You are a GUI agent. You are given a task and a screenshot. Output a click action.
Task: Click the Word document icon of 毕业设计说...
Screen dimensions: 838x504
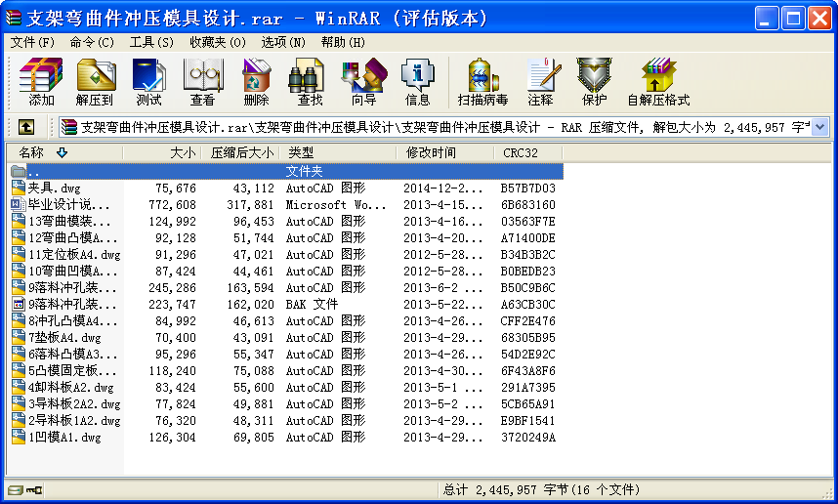click(19, 204)
